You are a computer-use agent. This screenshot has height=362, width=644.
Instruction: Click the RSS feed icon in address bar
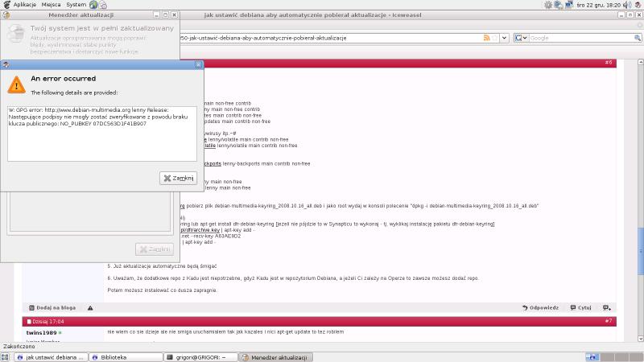(486, 38)
